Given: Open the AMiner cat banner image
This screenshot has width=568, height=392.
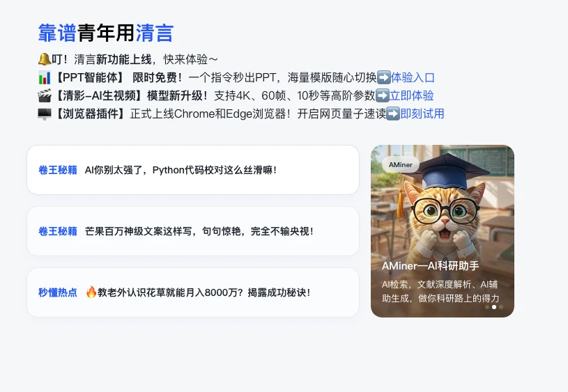Looking at the screenshot, I should (443, 231).
